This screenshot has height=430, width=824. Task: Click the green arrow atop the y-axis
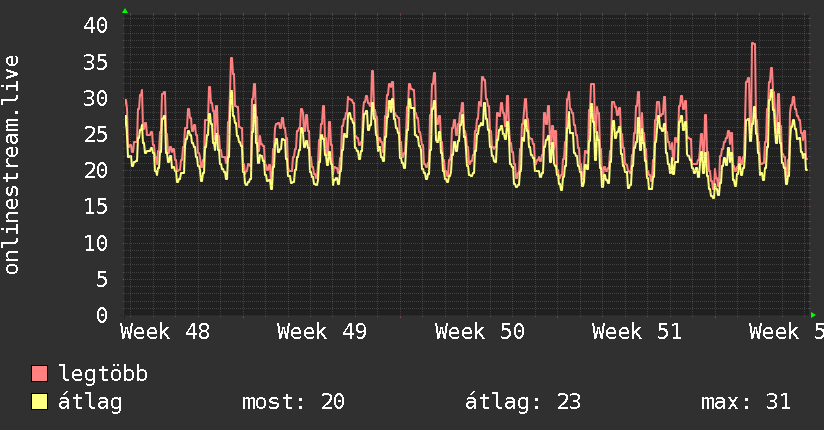125,11
